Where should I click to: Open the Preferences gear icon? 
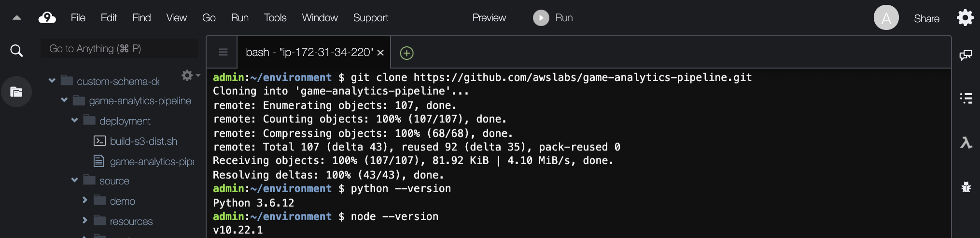[x=965, y=18]
